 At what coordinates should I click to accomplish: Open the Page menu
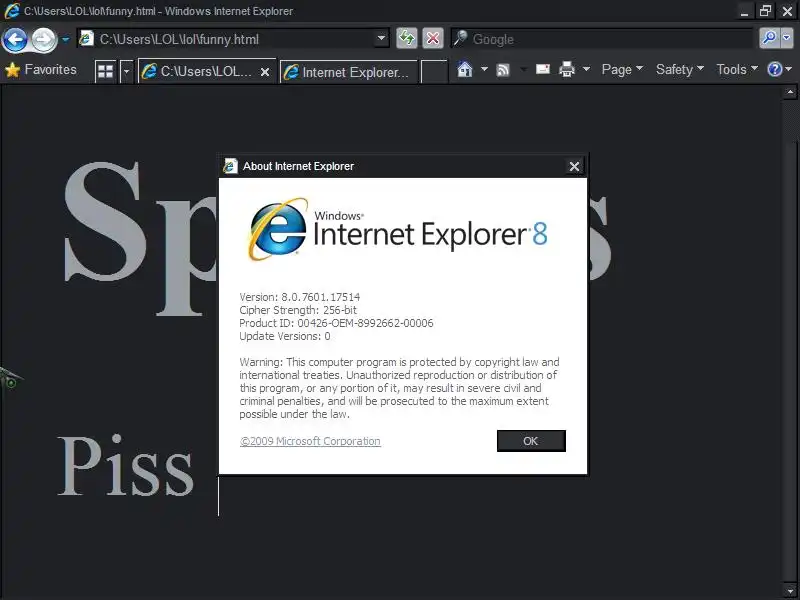622,69
